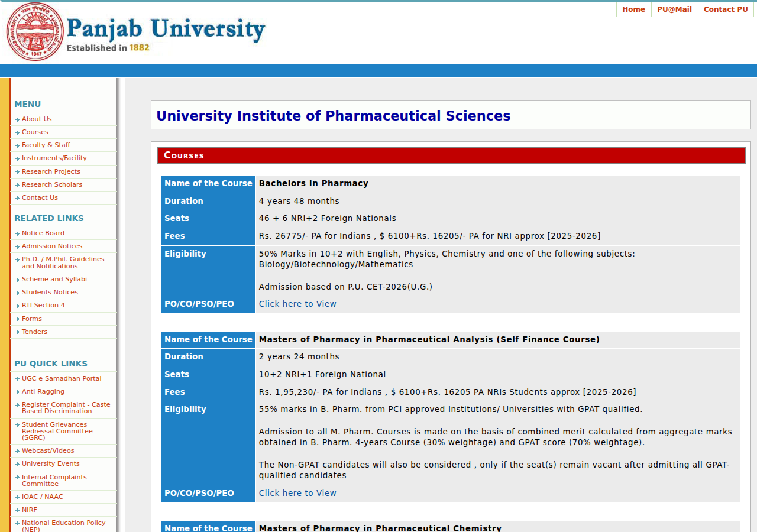Open the NIRF link
The height and width of the screenshot is (532, 757).
click(x=29, y=510)
